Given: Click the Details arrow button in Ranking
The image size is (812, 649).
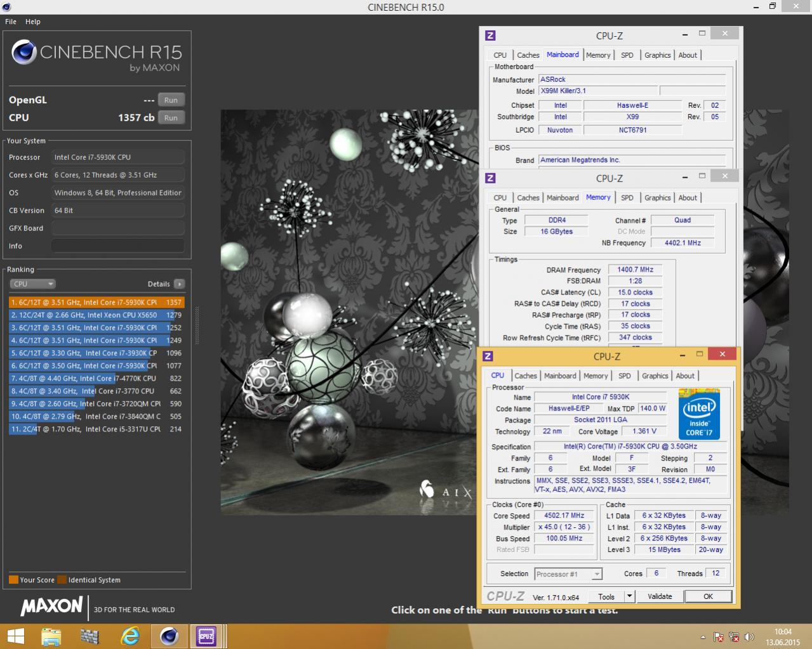Looking at the screenshot, I should pyautogui.click(x=179, y=284).
